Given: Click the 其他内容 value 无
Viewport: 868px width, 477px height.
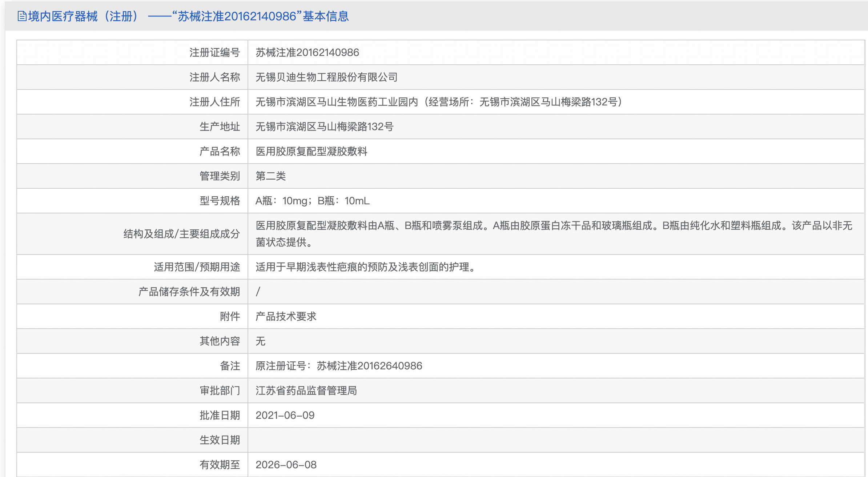Looking at the screenshot, I should 260,341.
